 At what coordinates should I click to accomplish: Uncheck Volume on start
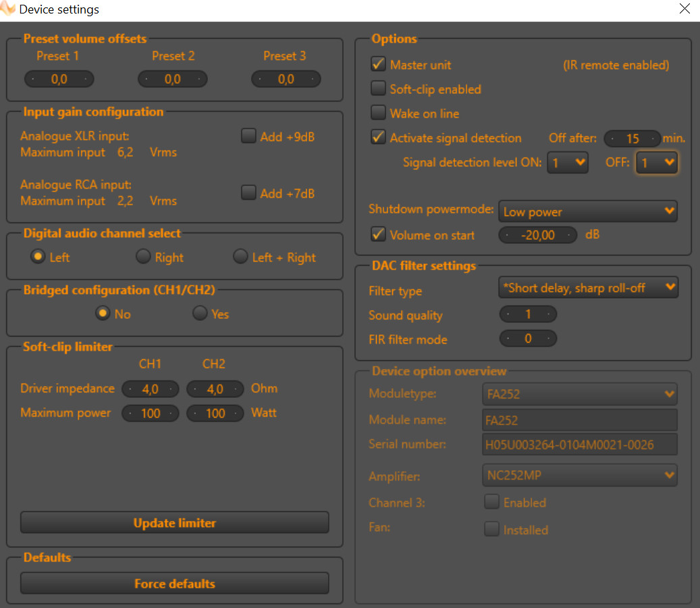tap(378, 234)
